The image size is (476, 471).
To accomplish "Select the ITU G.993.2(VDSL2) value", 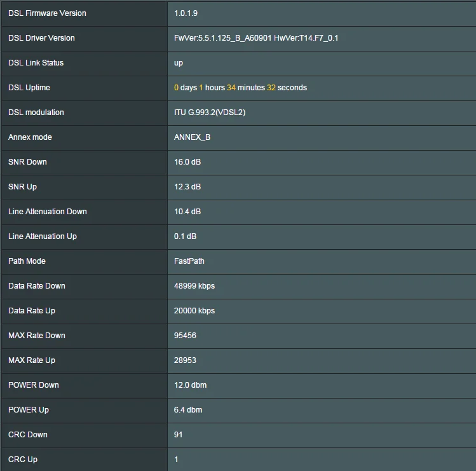I will point(210,113).
